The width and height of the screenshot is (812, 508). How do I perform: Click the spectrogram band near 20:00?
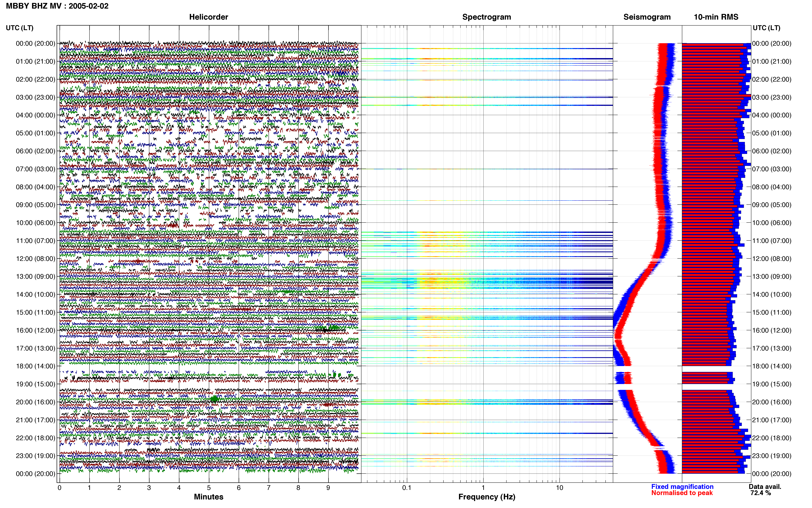click(487, 402)
